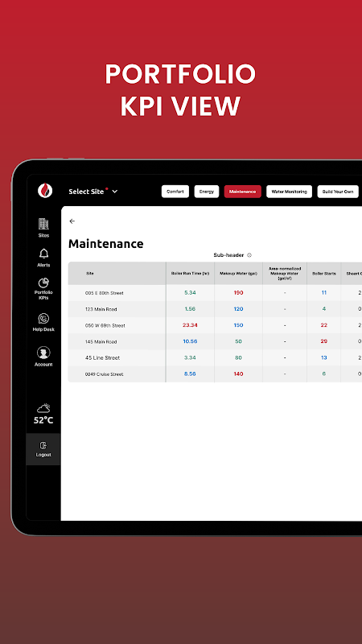Open the Sites sidebar section
Screen dimensions: 362x644
click(43, 228)
